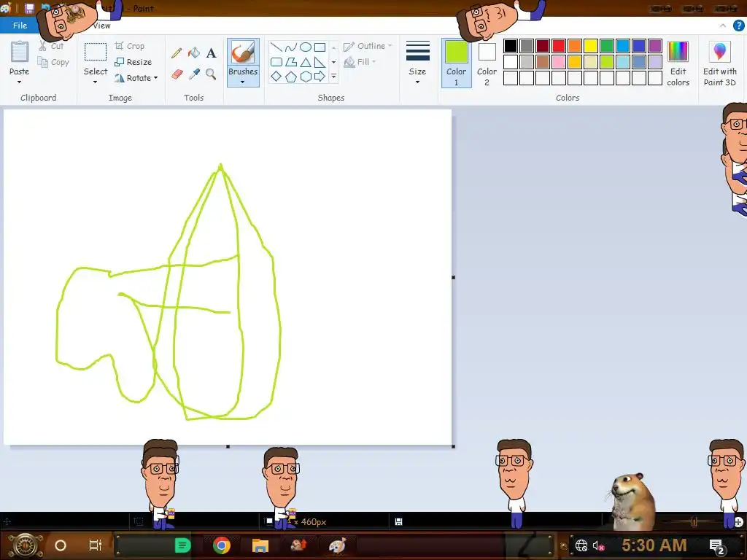
Task: Choose the Right triangle shape
Action: pos(320,62)
